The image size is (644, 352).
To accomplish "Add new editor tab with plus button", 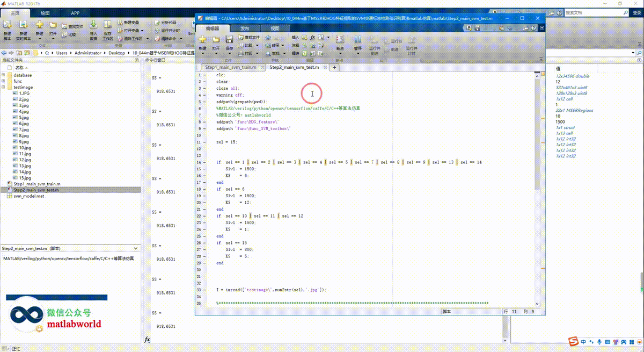I will 334,68.
